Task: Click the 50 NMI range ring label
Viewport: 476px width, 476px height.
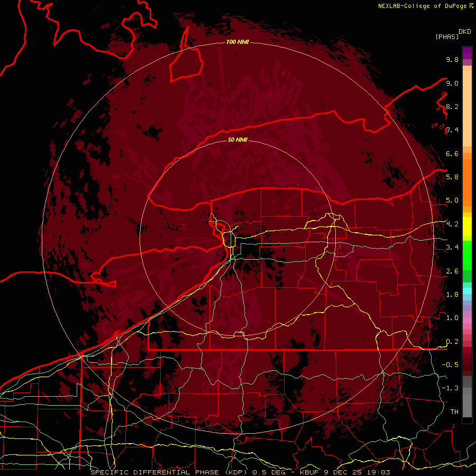Action: click(237, 140)
